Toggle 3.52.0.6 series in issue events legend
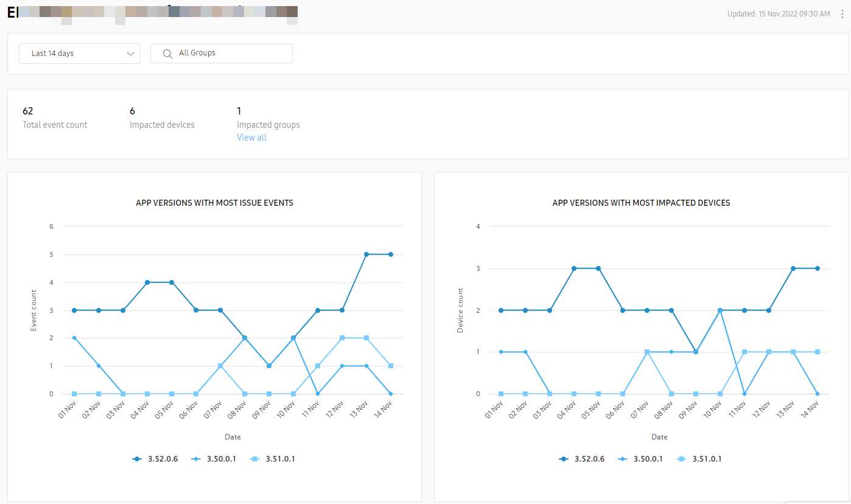 coord(156,459)
